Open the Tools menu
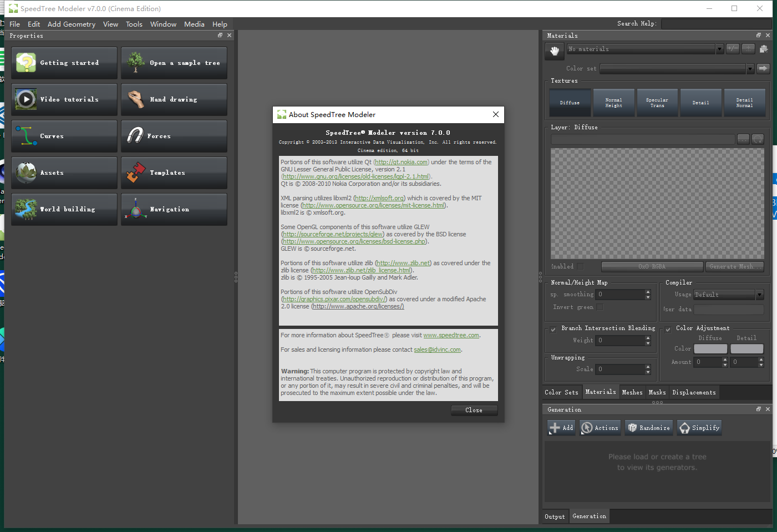Viewport: 777px width, 532px height. [134, 24]
